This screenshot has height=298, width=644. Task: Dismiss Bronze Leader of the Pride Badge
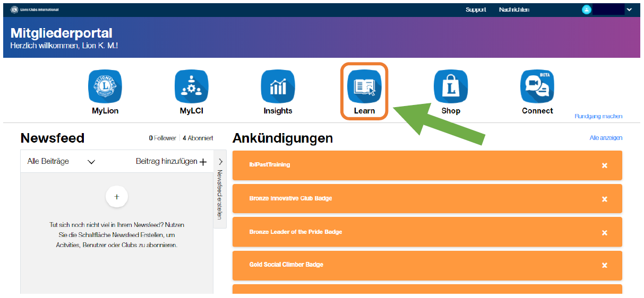click(604, 233)
